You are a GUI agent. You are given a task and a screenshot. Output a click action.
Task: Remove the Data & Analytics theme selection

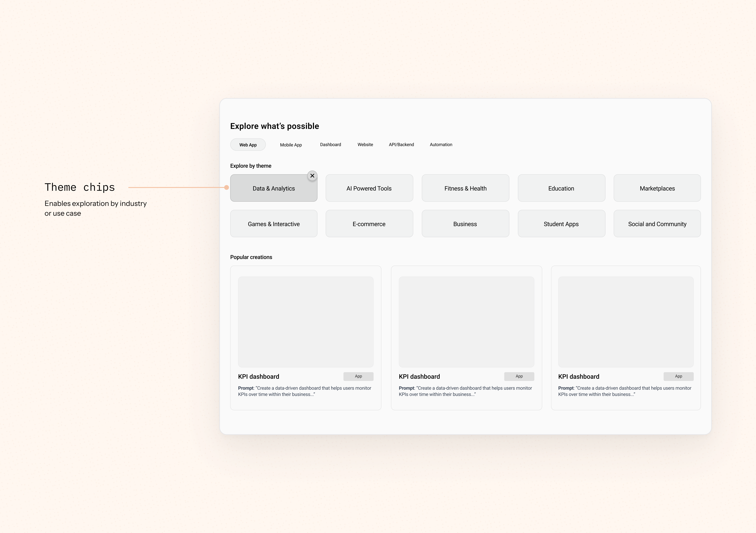coord(312,176)
